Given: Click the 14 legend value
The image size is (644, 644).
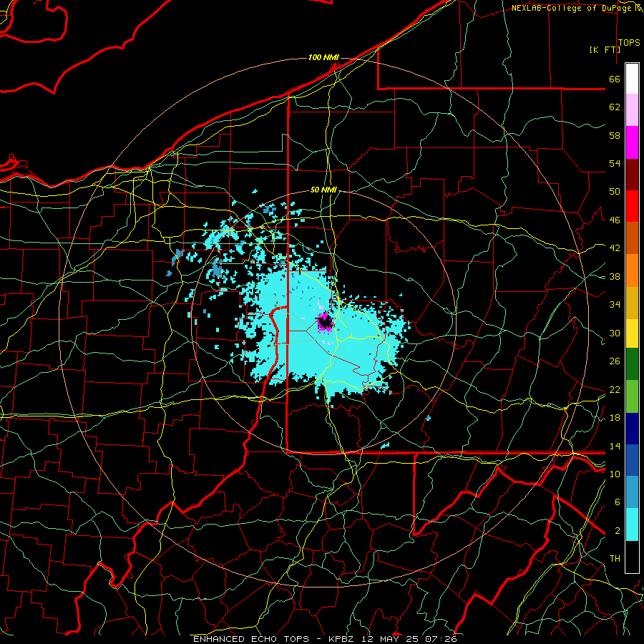Looking at the screenshot, I should click(615, 446).
